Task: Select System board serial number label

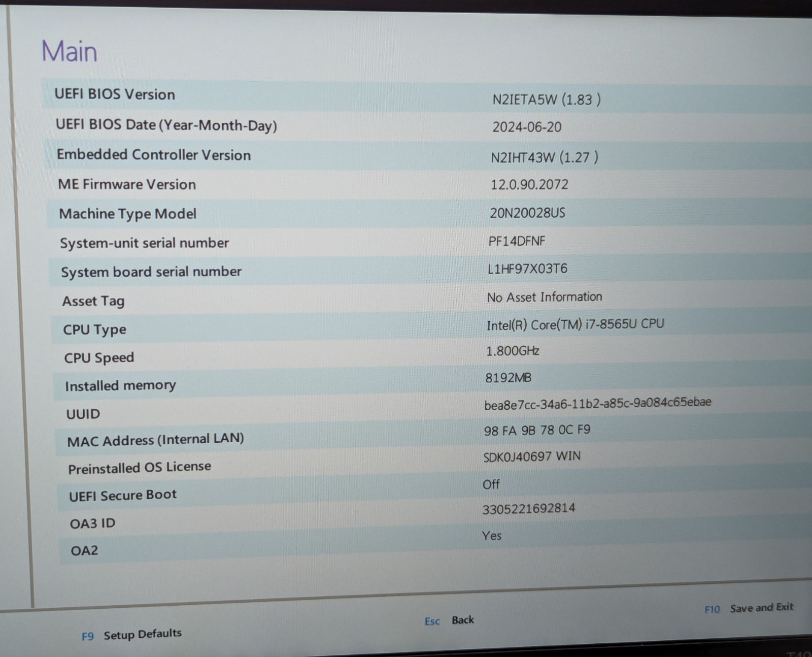Action: coord(151,272)
